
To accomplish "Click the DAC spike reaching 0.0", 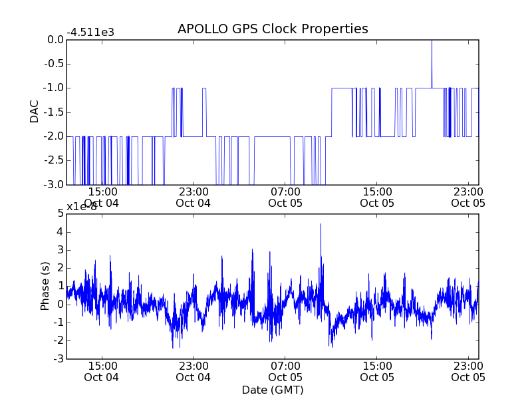I will [x=432, y=64].
